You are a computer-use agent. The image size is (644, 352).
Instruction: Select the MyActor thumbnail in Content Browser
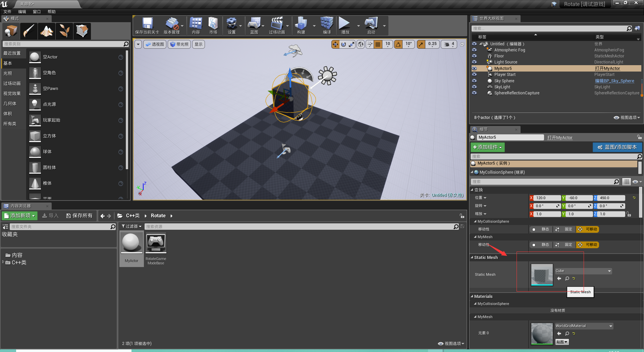click(x=131, y=242)
